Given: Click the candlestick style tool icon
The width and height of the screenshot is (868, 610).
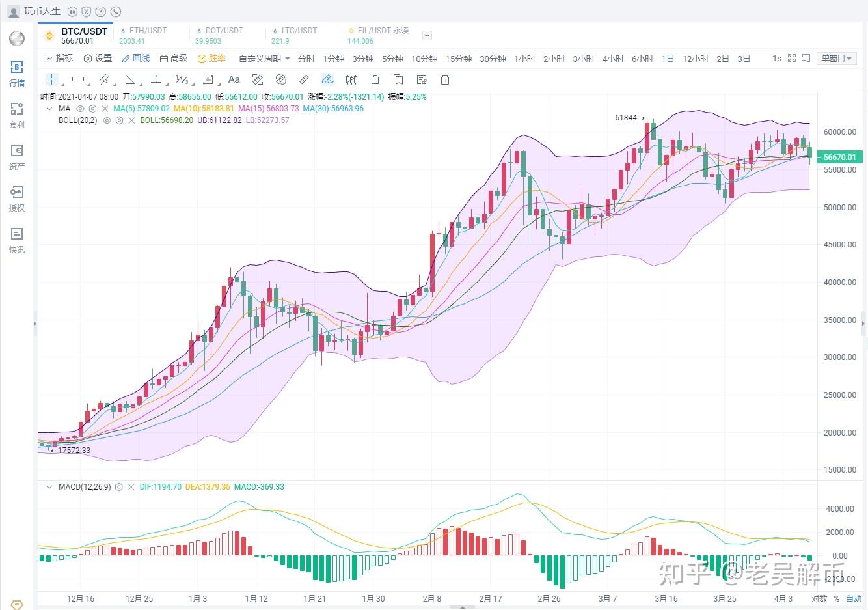Looking at the screenshot, I should (351, 79).
